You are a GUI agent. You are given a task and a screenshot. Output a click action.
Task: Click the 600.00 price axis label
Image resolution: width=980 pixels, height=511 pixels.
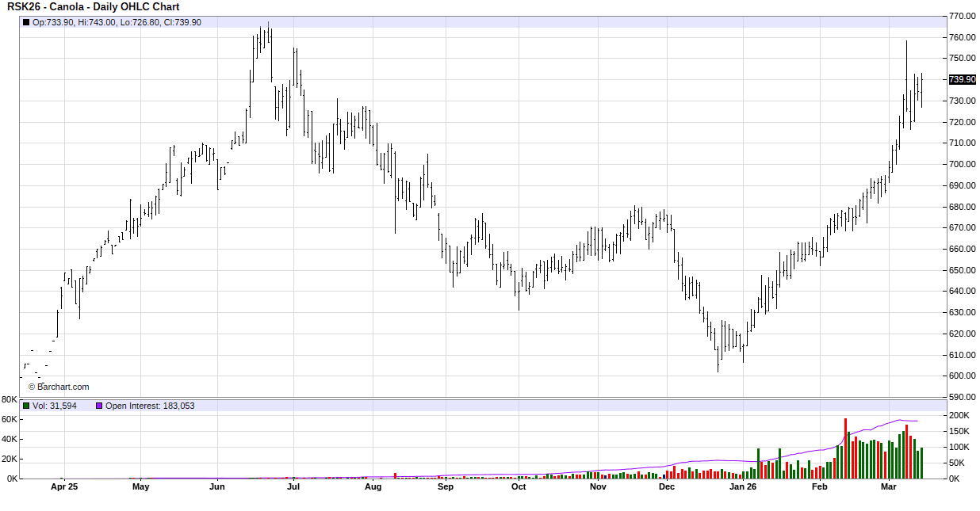(962, 376)
